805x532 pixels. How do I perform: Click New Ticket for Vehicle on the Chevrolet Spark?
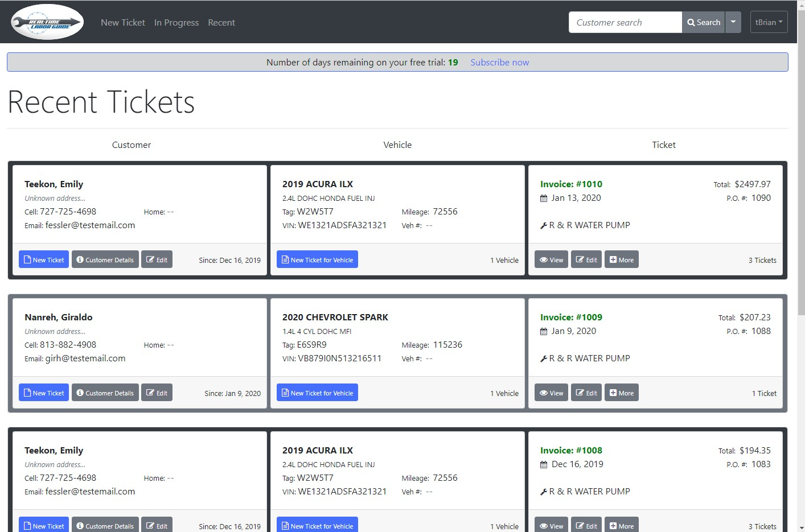pyautogui.click(x=317, y=392)
